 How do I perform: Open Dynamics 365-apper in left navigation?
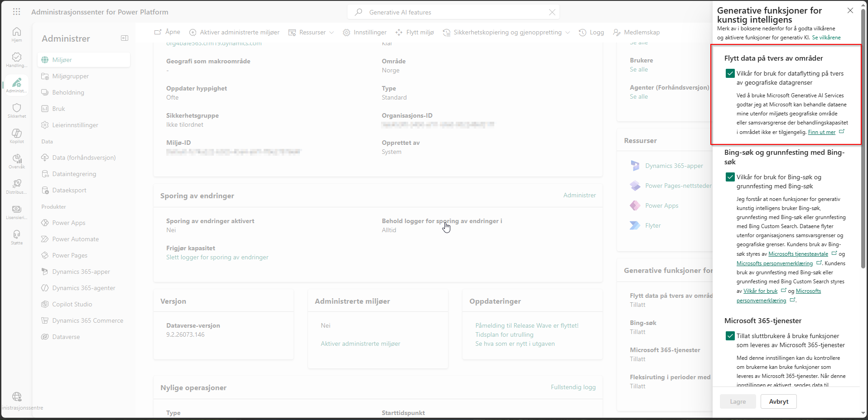coord(84,272)
